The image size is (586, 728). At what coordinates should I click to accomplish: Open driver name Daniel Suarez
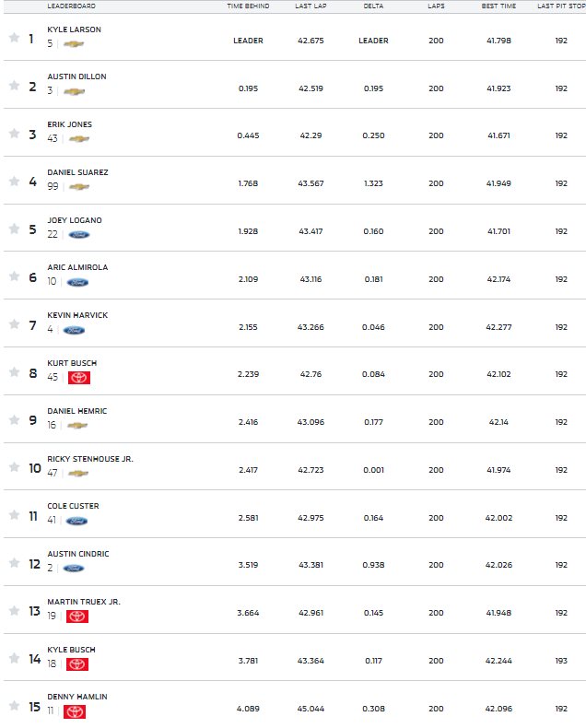coord(77,172)
